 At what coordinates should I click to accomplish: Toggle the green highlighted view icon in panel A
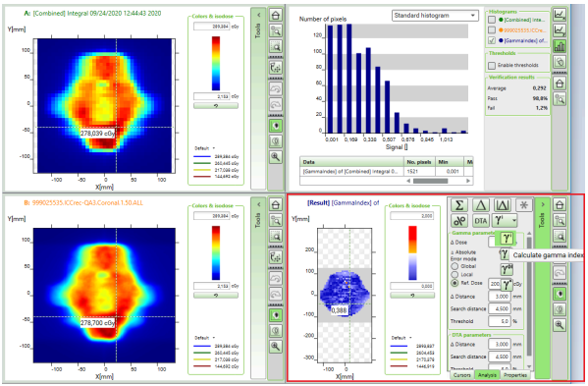(276, 126)
